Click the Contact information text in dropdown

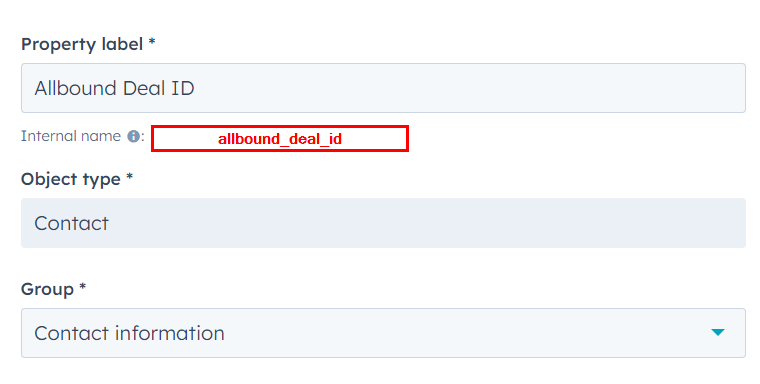[x=129, y=333]
